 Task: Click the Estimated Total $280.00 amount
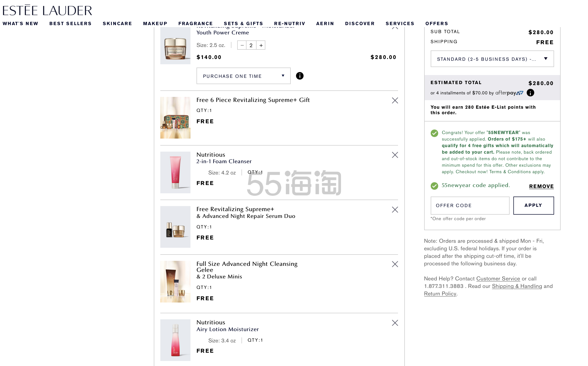[541, 83]
